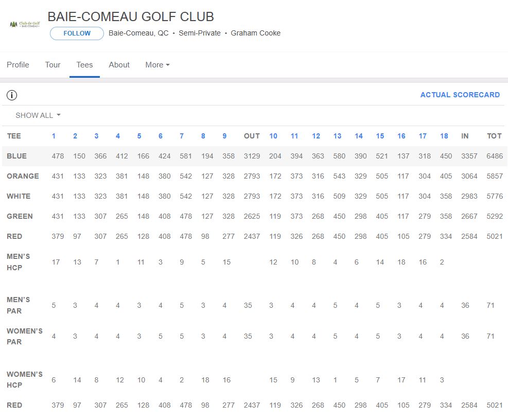Follow the Baie-Comeau Golf Club
Screen dimensions: 508x420
coord(77,33)
